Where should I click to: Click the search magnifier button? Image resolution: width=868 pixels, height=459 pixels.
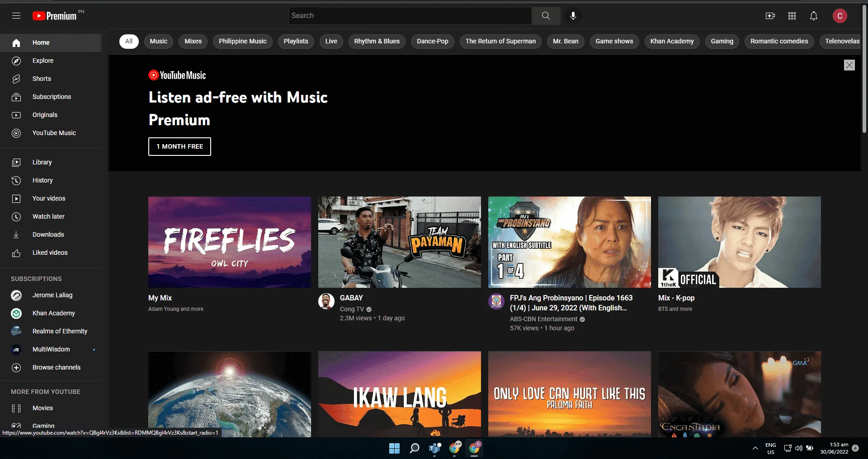pos(546,16)
